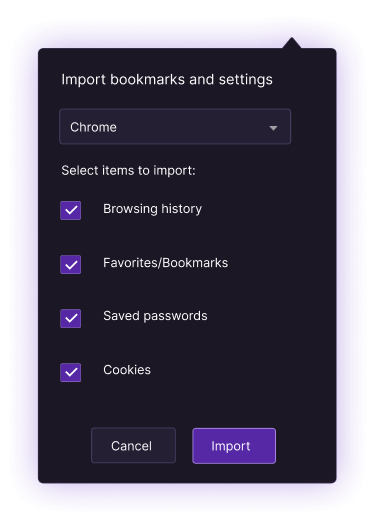The height and width of the screenshot is (521, 374).
Task: Disable Favorites/Bookmarks import checkbox
Action: tap(70, 264)
